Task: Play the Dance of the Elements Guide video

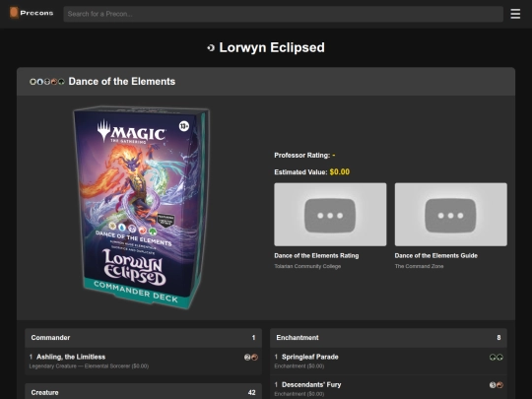Action: pyautogui.click(x=451, y=215)
